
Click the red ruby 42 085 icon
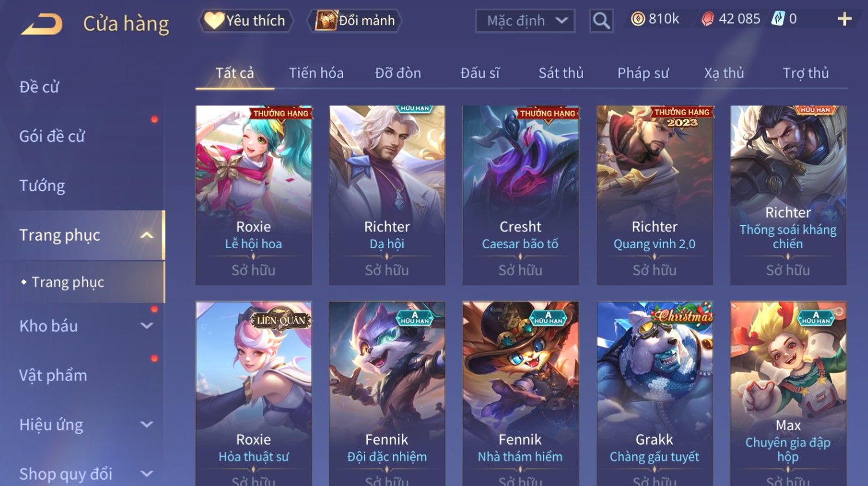pyautogui.click(x=707, y=19)
